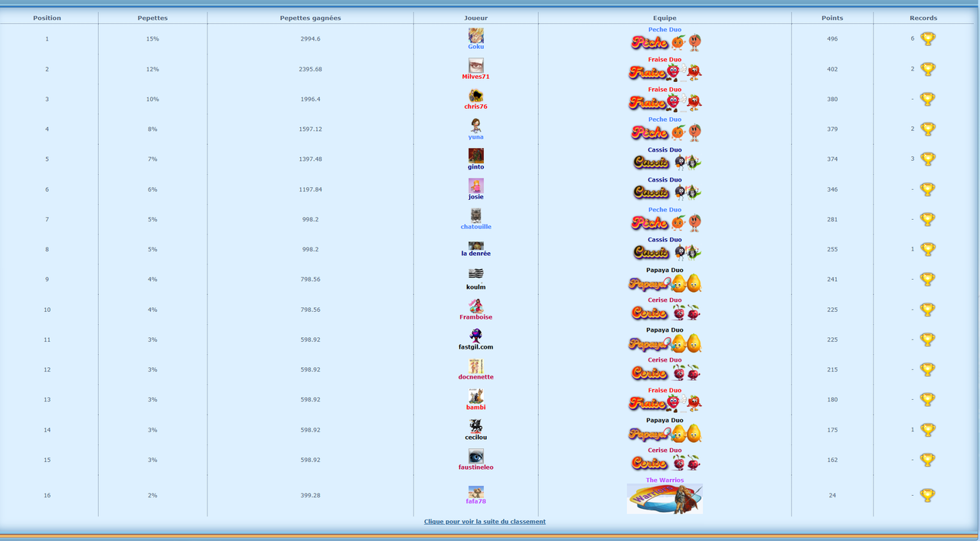Click the 496 points value
Screen dimensions: 980x541
point(832,39)
